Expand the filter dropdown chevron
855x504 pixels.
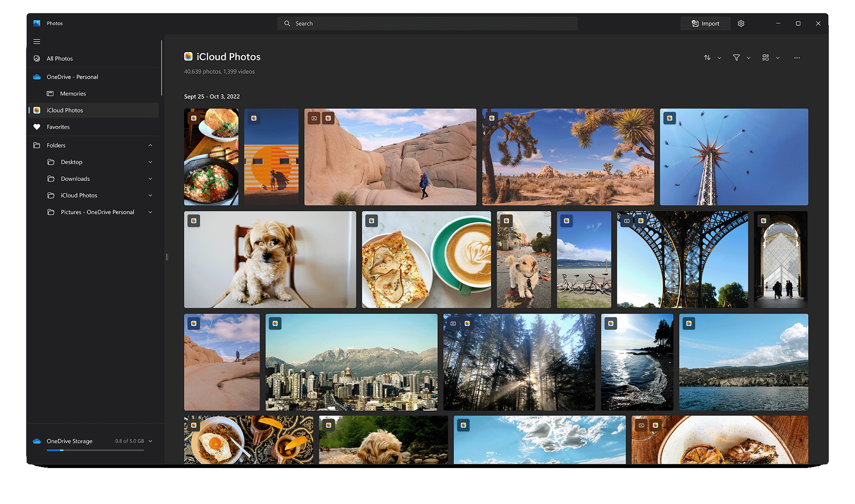pyautogui.click(x=748, y=58)
